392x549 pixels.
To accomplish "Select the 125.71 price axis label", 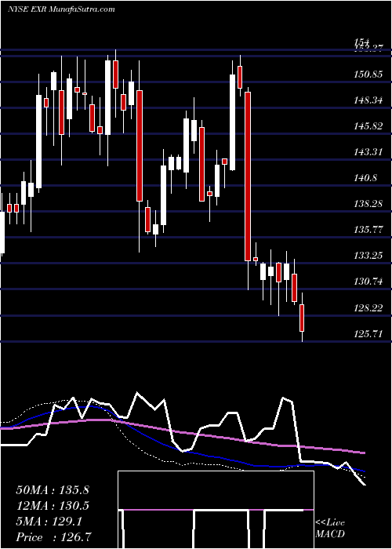I will coord(367,333).
